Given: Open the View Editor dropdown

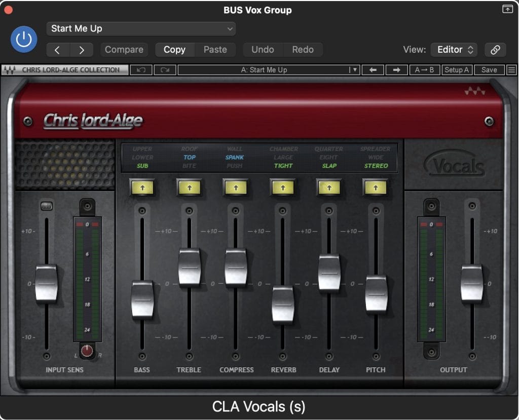Looking at the screenshot, I should (454, 50).
